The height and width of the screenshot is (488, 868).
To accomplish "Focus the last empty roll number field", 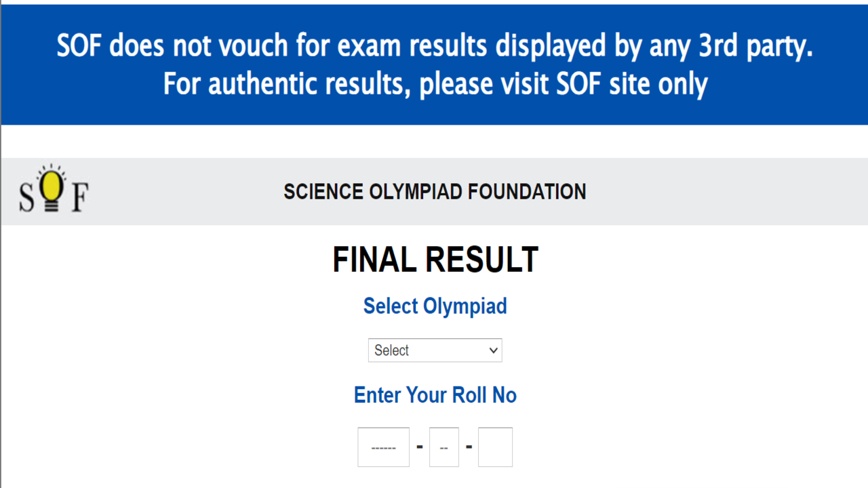I will [x=495, y=447].
